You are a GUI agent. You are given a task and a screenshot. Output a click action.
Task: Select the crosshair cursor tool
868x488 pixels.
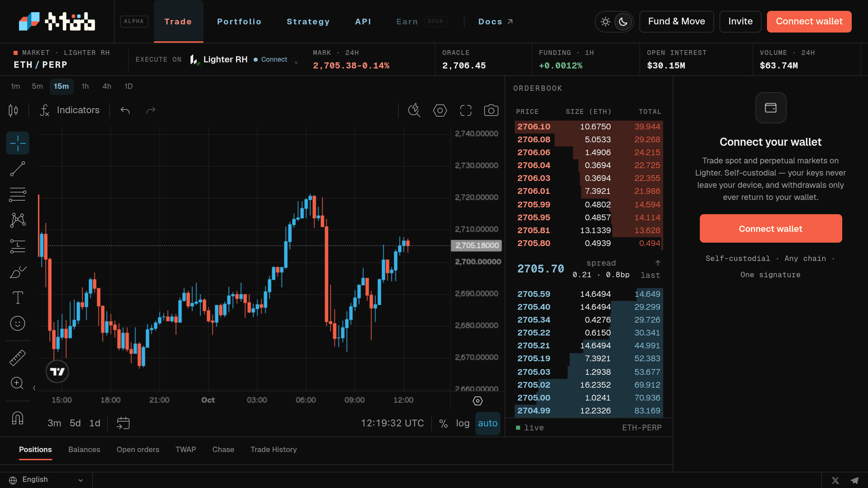tap(18, 143)
